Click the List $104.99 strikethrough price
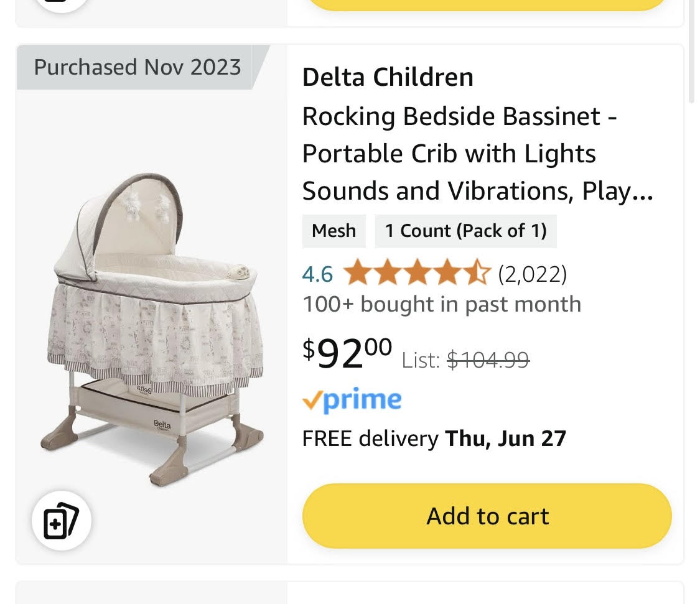 click(465, 360)
